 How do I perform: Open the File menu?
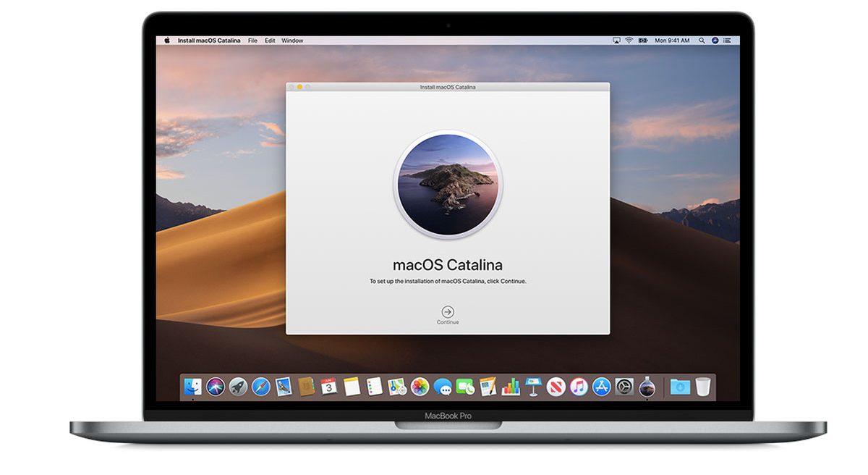pos(252,41)
